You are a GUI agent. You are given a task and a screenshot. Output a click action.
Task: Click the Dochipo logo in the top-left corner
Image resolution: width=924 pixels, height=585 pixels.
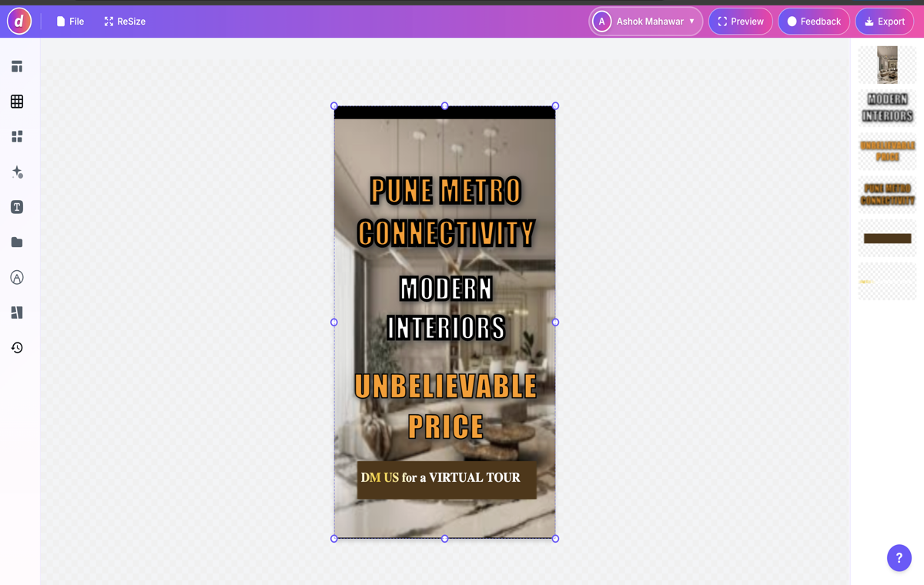pos(19,21)
